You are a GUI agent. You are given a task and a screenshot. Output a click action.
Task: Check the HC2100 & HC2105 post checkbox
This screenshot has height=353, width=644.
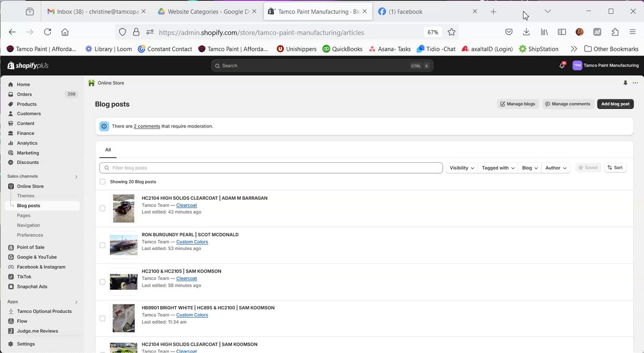102,282
